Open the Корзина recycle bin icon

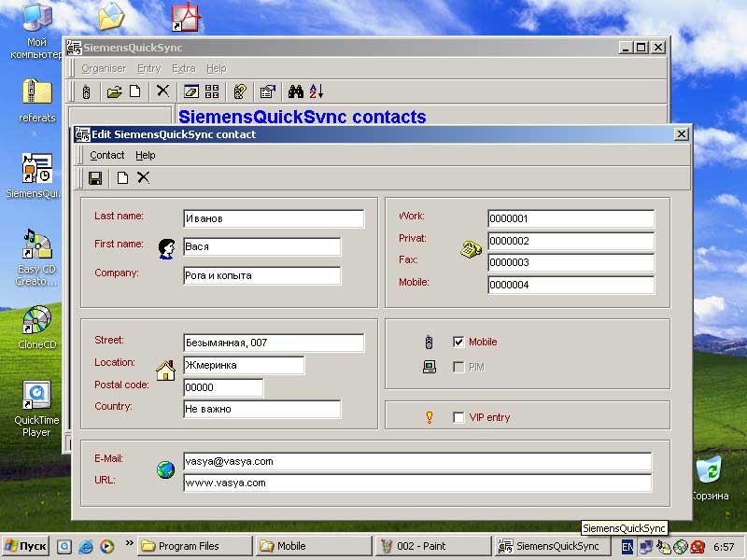(710, 478)
